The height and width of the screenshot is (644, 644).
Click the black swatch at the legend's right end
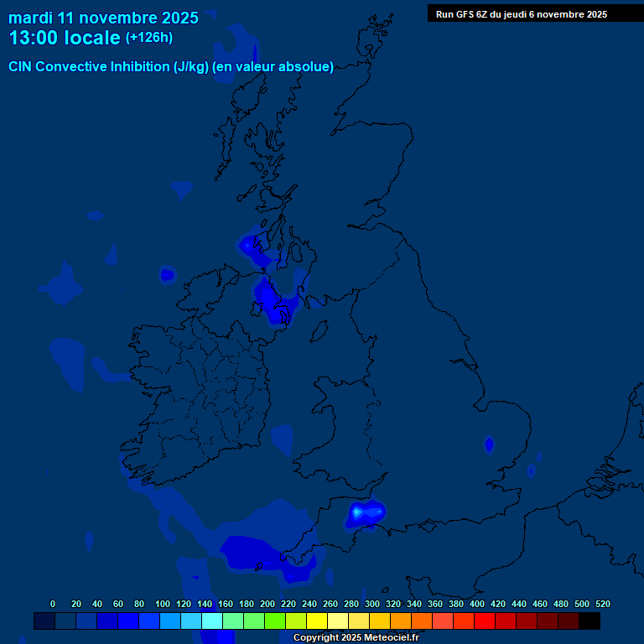589,621
